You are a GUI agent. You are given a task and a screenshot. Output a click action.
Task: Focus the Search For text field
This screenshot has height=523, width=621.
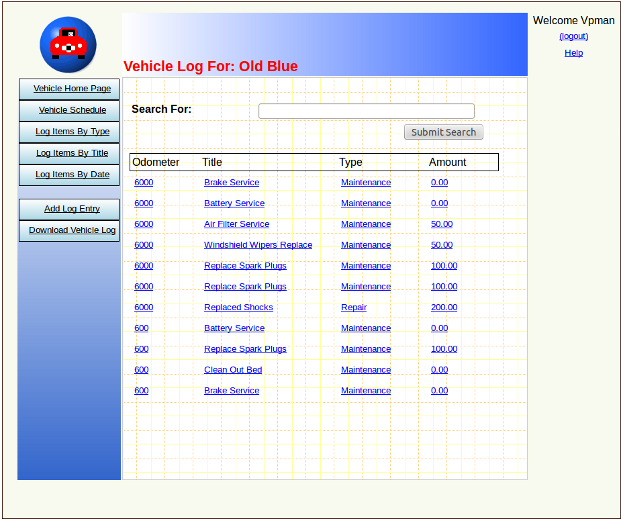tap(366, 111)
